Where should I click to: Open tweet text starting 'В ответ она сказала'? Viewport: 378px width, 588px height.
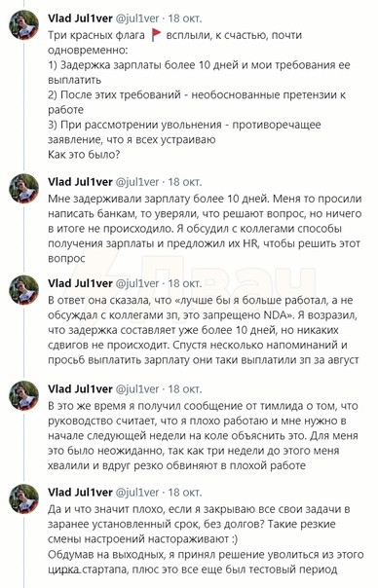pyautogui.click(x=204, y=330)
